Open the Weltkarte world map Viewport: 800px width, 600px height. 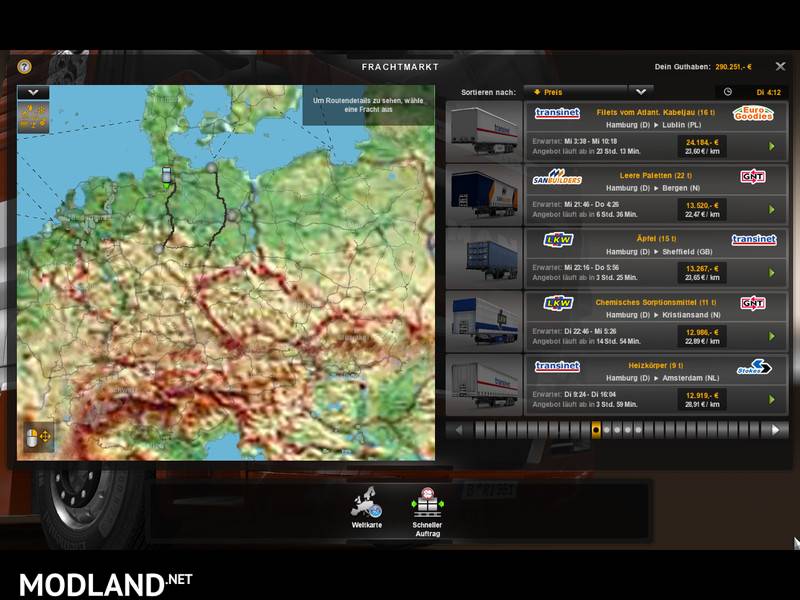pyautogui.click(x=366, y=508)
